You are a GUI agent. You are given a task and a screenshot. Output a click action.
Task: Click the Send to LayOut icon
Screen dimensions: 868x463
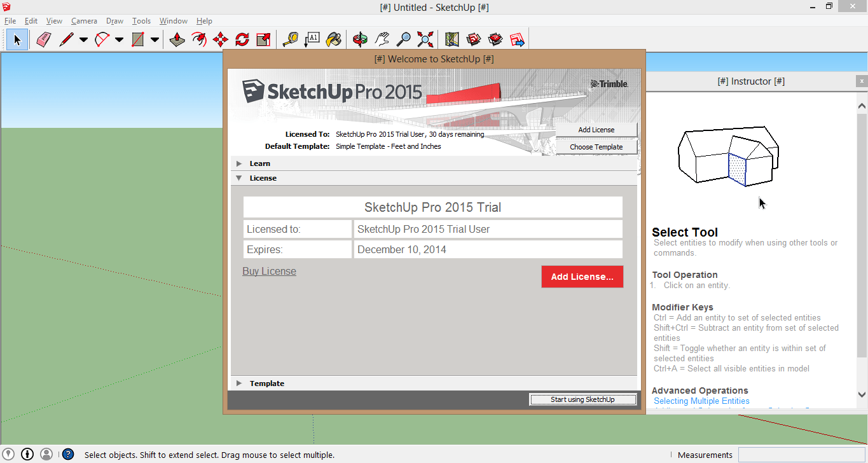click(517, 39)
